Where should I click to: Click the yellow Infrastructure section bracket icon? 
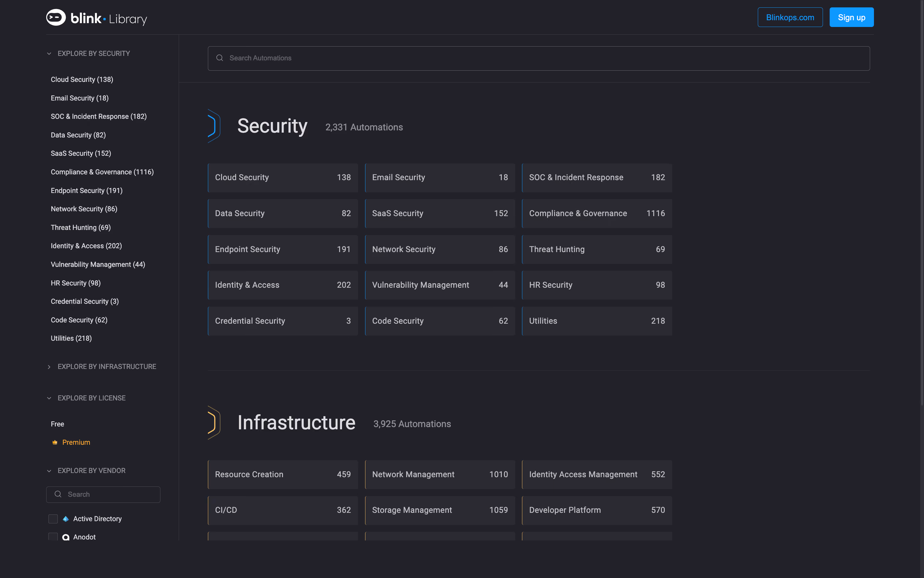(x=214, y=422)
